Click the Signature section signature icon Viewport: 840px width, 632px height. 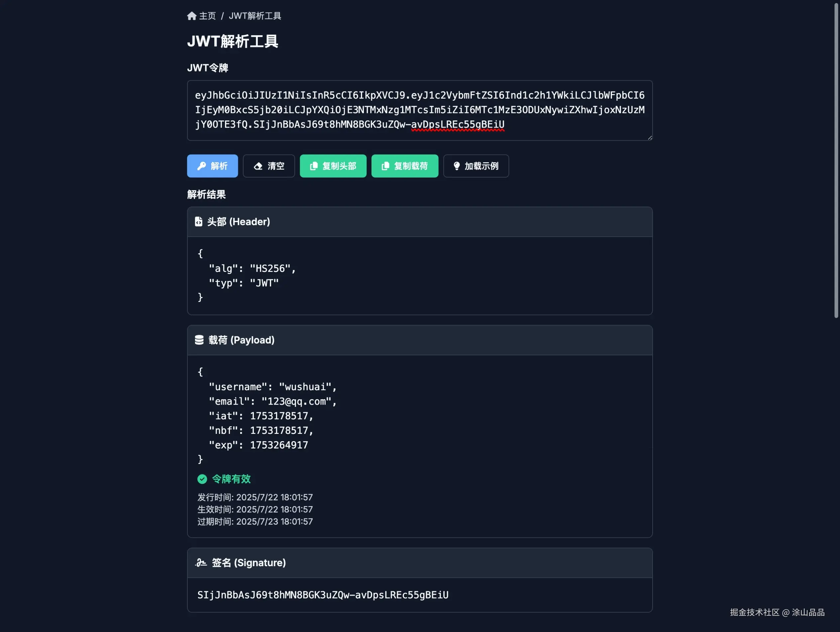[x=201, y=563]
